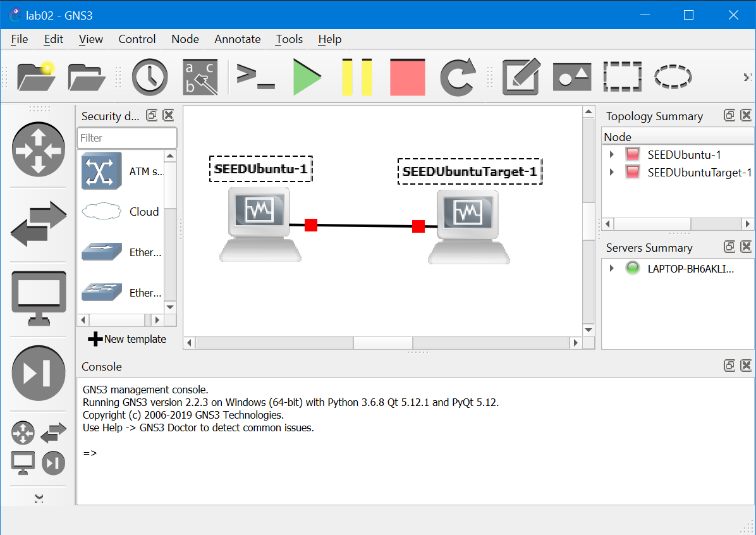The image size is (756, 535).
Task: Float the Servers Summary panel
Action: [729, 247]
